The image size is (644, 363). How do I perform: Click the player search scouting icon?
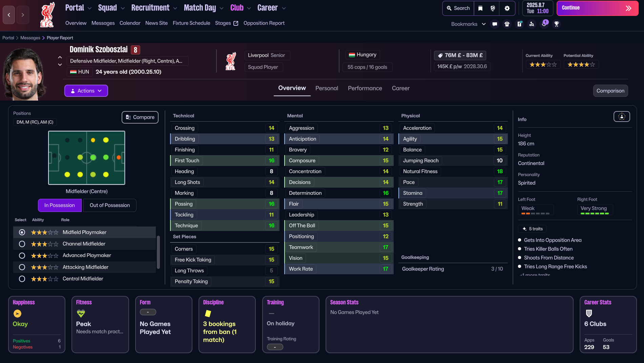[532, 24]
